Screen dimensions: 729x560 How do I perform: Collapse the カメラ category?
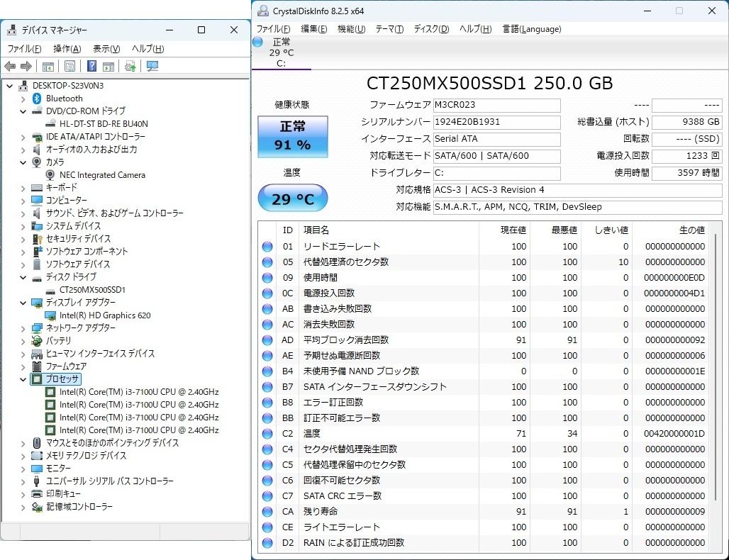[x=23, y=162]
